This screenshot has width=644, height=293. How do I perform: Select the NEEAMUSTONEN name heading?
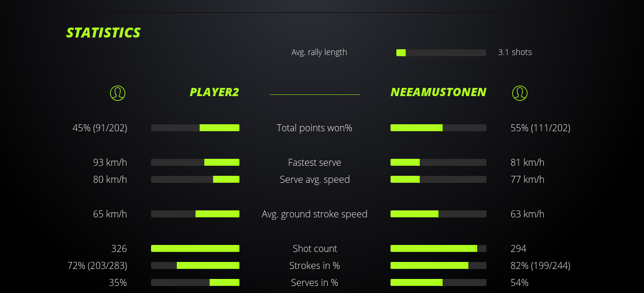click(x=438, y=93)
